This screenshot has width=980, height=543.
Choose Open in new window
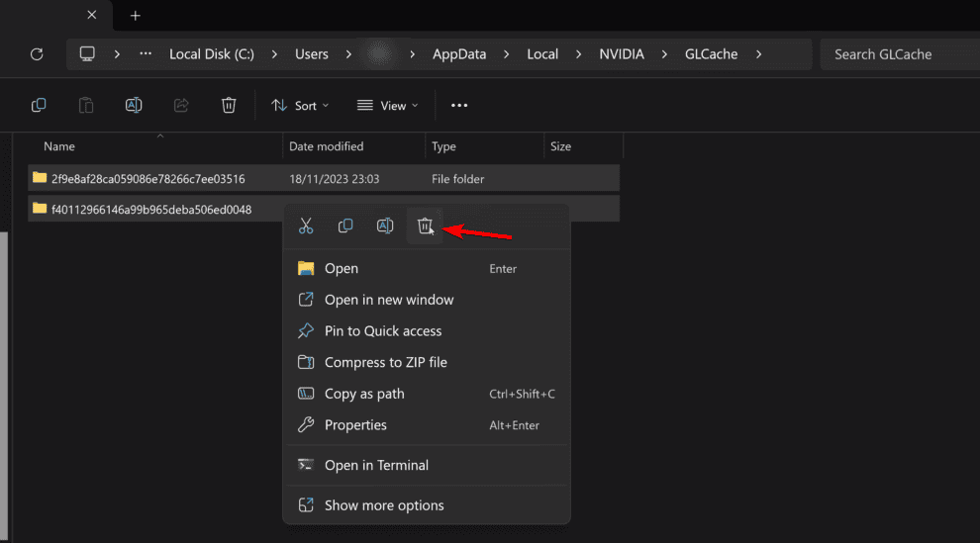point(427,300)
